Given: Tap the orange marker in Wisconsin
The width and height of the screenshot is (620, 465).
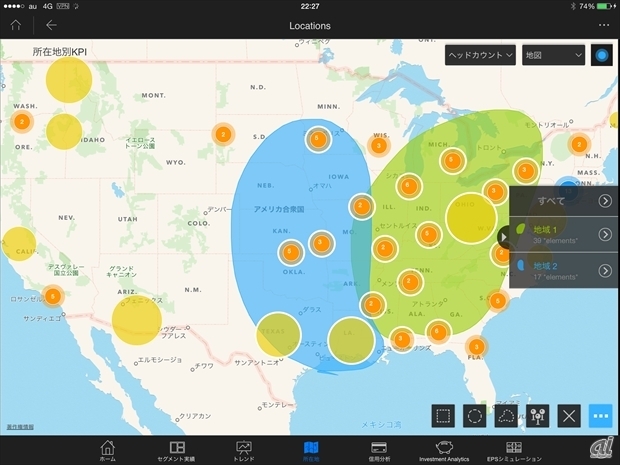Looking at the screenshot, I should (379, 146).
